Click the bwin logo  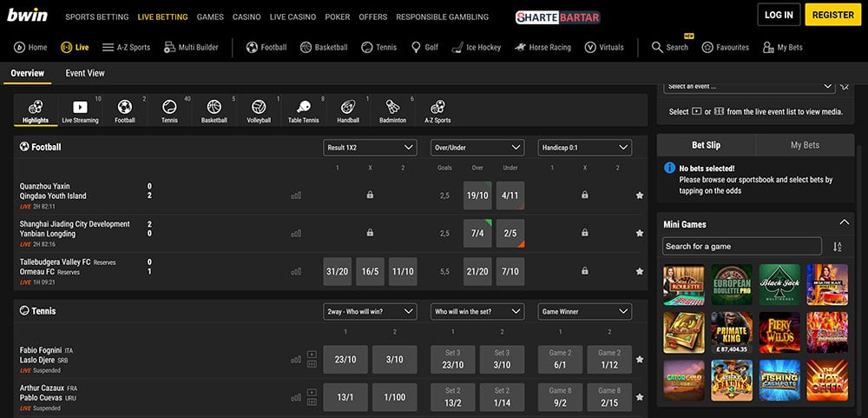tap(27, 16)
